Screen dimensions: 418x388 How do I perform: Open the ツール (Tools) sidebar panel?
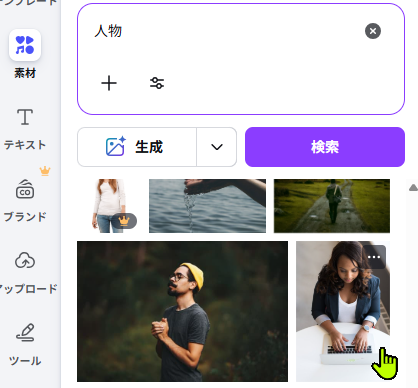25,344
